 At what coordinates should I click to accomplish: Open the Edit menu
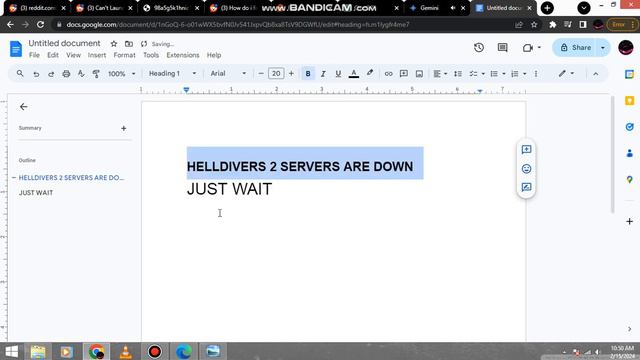point(53,55)
